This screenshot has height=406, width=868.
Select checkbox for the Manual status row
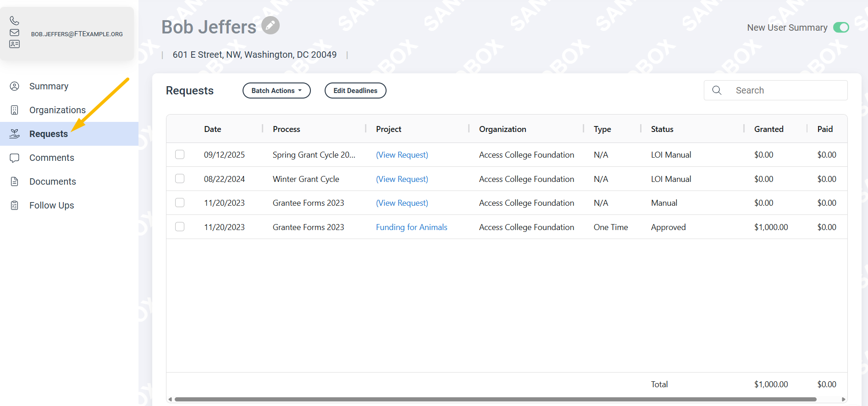tap(180, 203)
